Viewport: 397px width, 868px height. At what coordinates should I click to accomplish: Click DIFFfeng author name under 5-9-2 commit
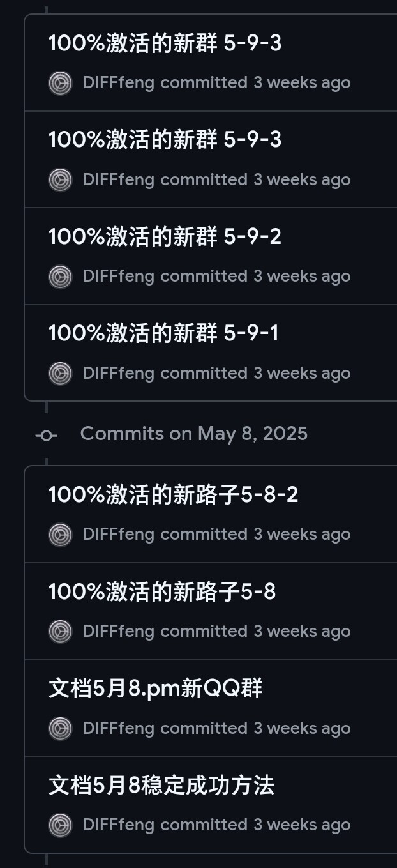119,277
